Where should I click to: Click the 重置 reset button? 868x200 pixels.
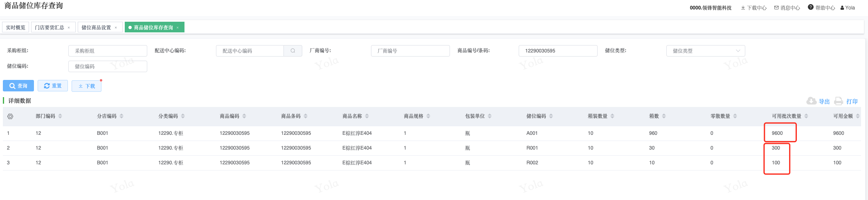coord(53,86)
